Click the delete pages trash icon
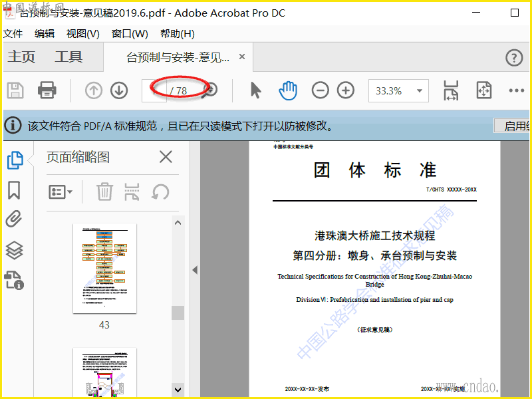 104,192
